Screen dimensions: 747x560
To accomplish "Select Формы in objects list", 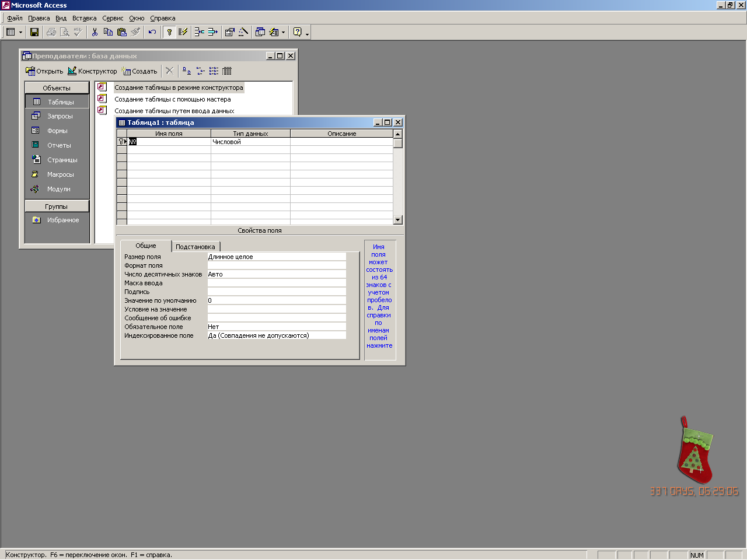I will pos(57,131).
